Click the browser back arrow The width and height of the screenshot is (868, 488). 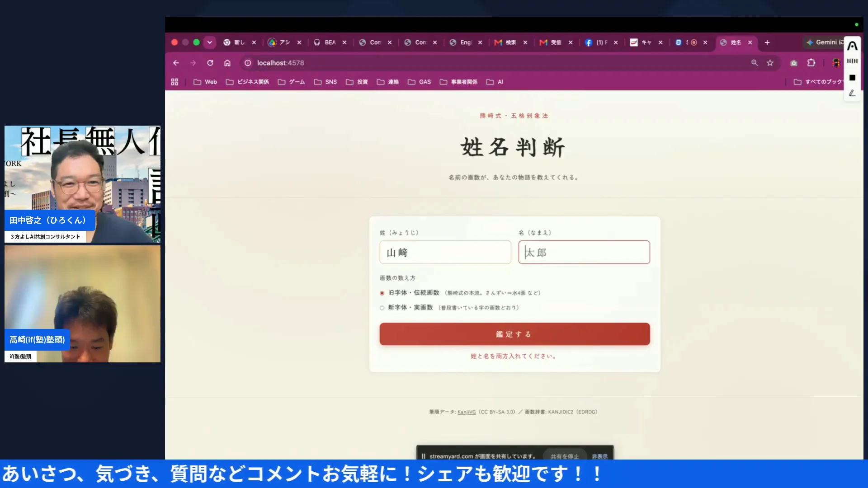tap(176, 63)
